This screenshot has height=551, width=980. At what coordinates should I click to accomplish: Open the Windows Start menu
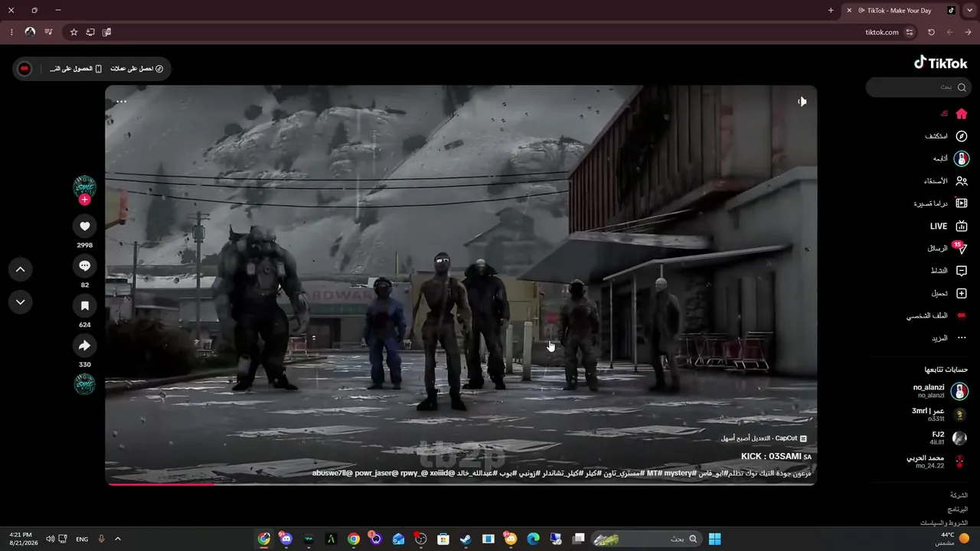[714, 539]
